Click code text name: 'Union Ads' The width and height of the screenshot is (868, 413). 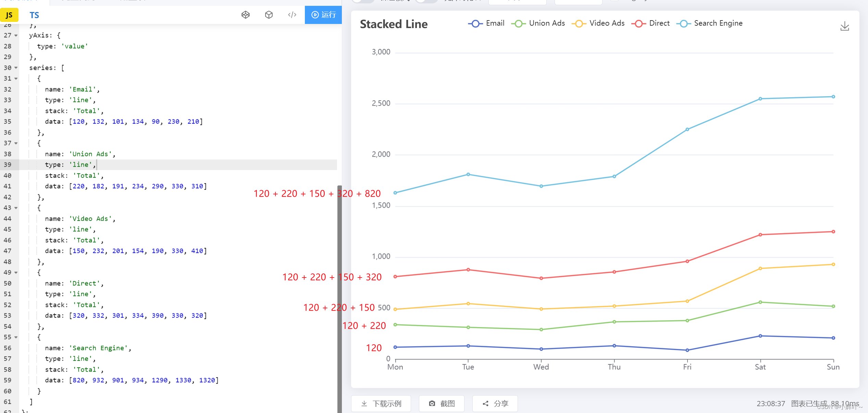(80, 154)
